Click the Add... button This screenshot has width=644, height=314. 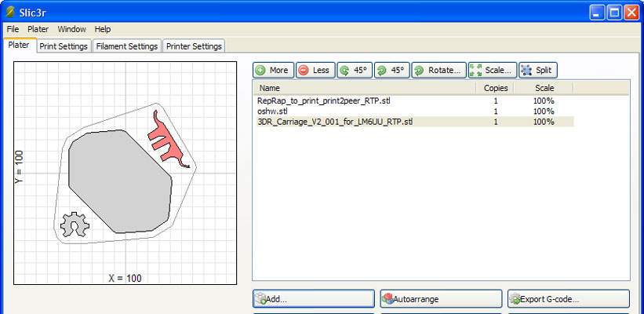pyautogui.click(x=313, y=299)
